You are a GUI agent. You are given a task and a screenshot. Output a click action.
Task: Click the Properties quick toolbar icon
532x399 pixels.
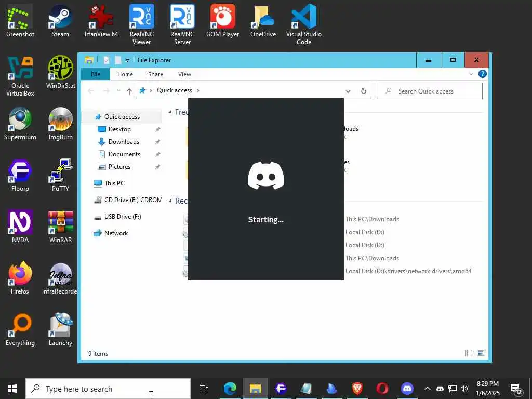[107, 60]
